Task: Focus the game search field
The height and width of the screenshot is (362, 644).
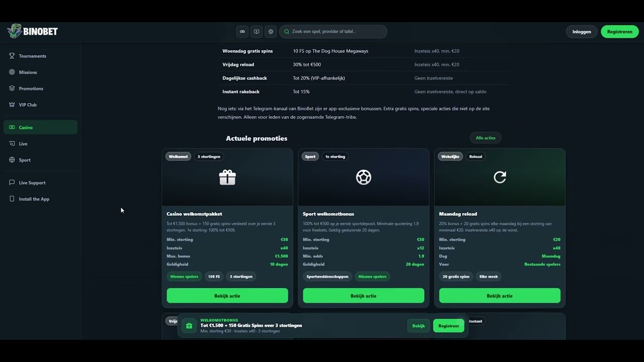Action: (333, 31)
